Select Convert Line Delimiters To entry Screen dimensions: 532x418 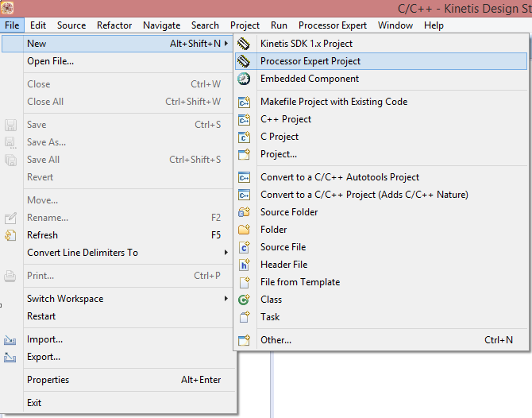(x=118, y=253)
